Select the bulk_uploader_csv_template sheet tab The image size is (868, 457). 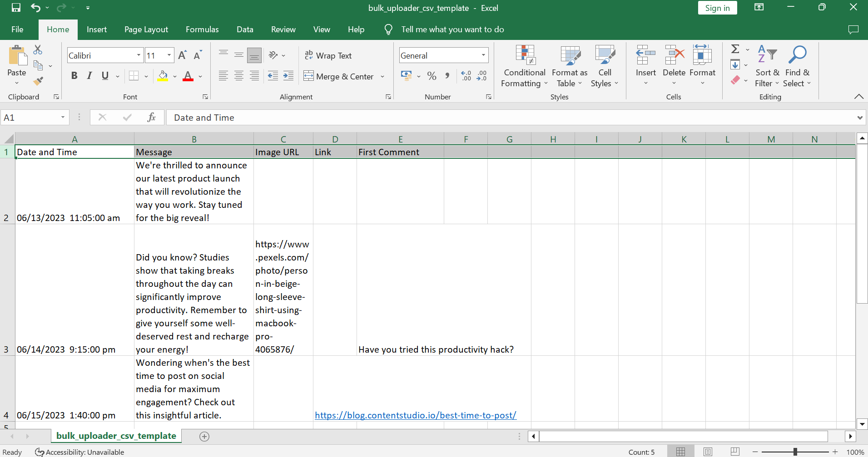tap(116, 436)
